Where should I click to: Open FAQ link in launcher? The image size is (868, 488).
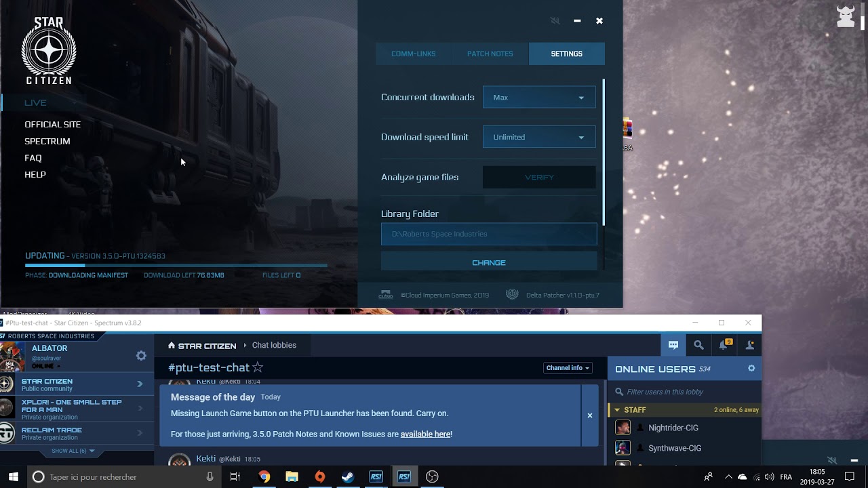point(33,158)
